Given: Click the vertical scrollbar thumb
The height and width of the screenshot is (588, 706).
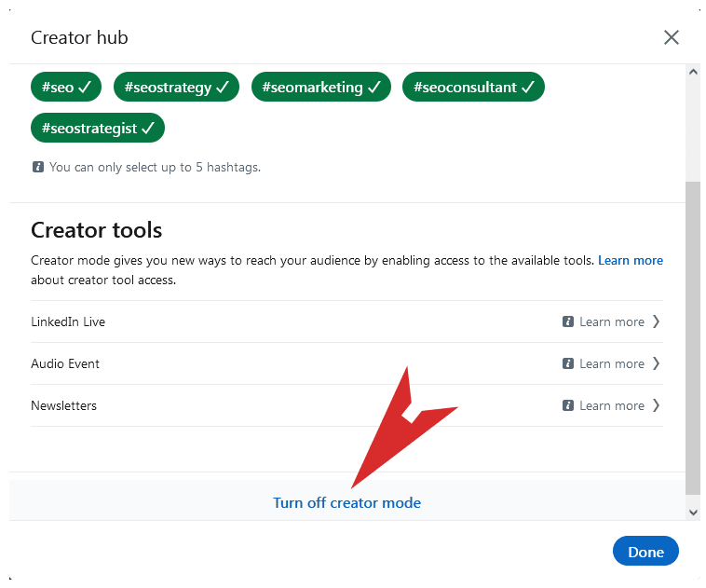Looking at the screenshot, I should point(693,338).
